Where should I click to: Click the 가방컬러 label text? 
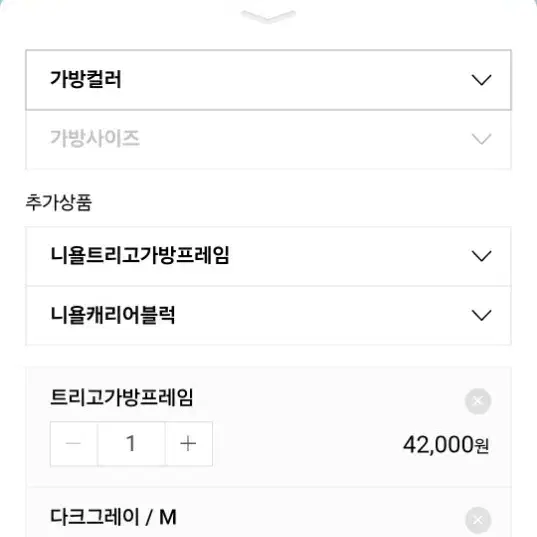coord(86,79)
